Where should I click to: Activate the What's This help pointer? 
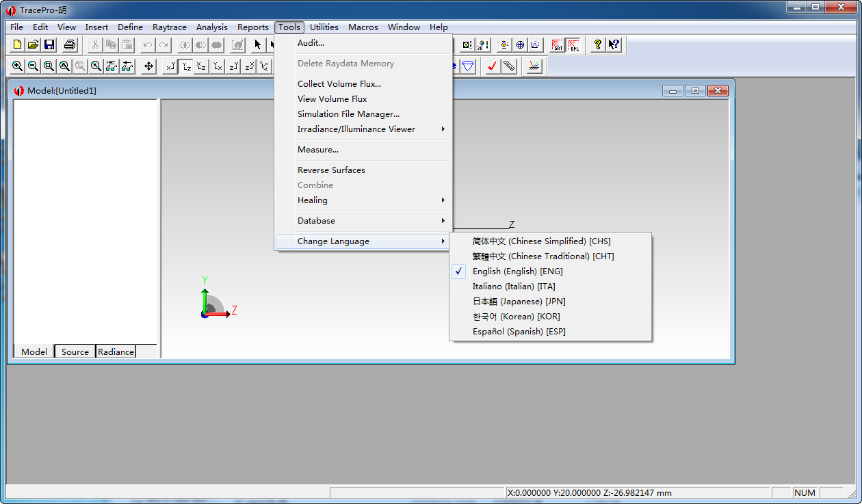pos(614,44)
